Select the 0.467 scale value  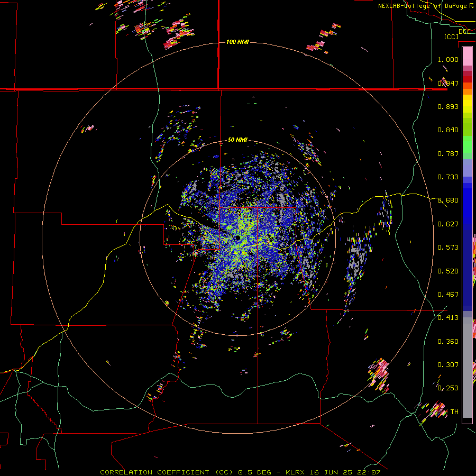[448, 295]
